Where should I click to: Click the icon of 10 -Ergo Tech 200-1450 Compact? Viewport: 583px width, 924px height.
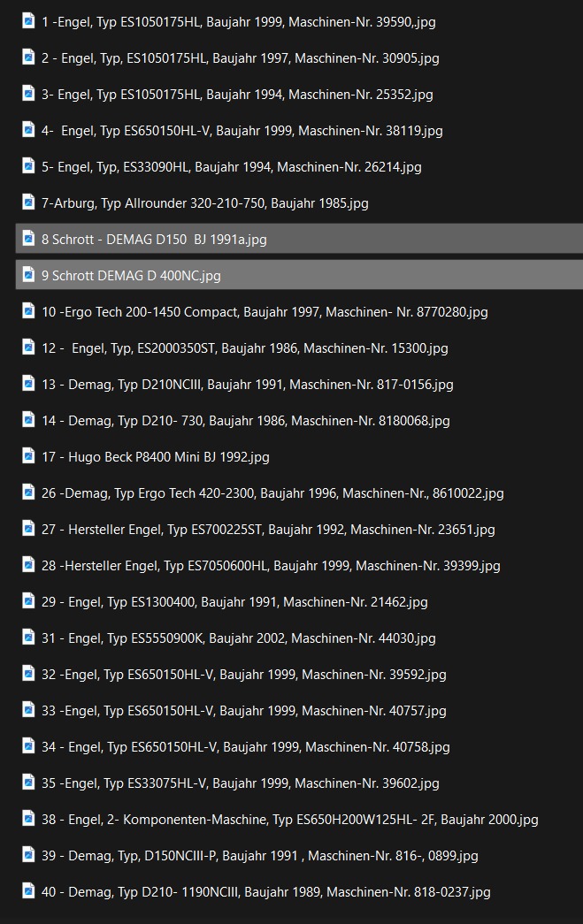point(28,311)
